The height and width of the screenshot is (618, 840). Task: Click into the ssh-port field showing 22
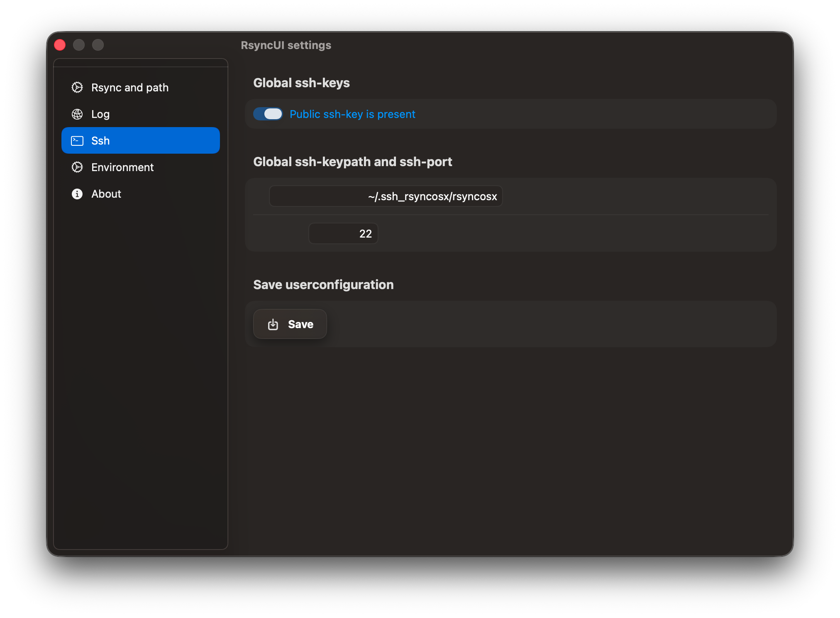click(x=343, y=234)
